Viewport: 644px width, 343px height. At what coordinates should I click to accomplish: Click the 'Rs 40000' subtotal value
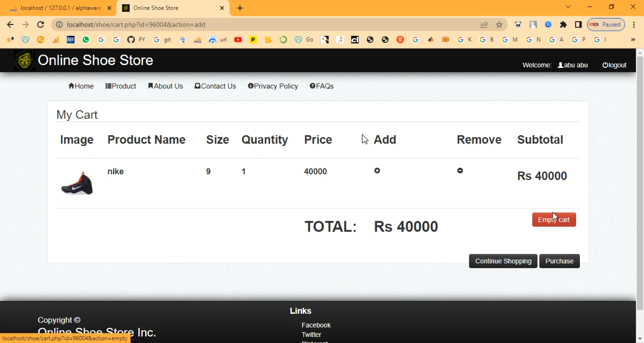click(x=542, y=176)
